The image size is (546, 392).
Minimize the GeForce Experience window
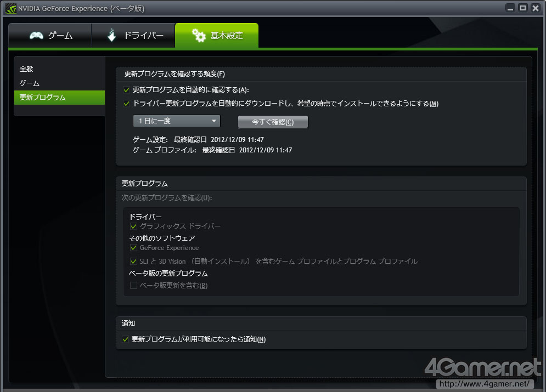(510, 8)
